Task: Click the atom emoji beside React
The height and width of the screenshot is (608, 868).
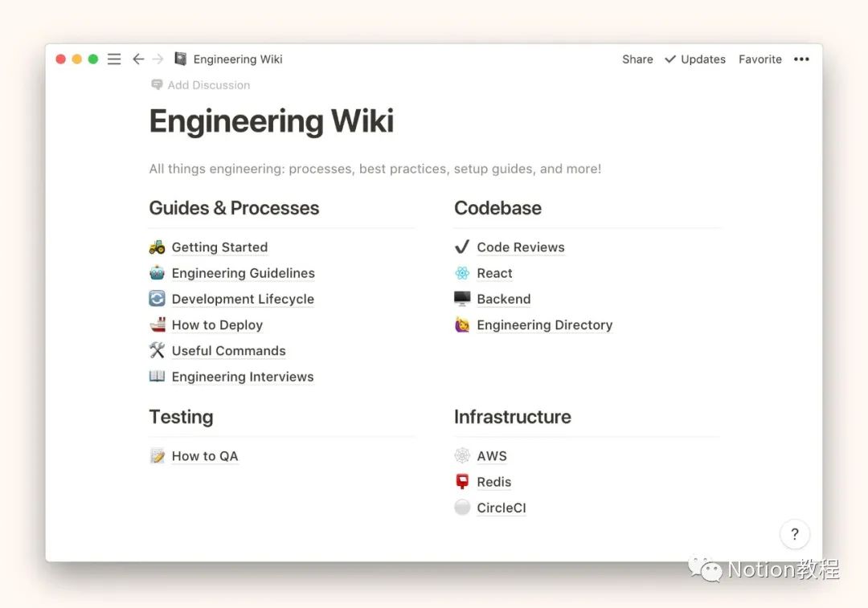Action: click(x=462, y=273)
